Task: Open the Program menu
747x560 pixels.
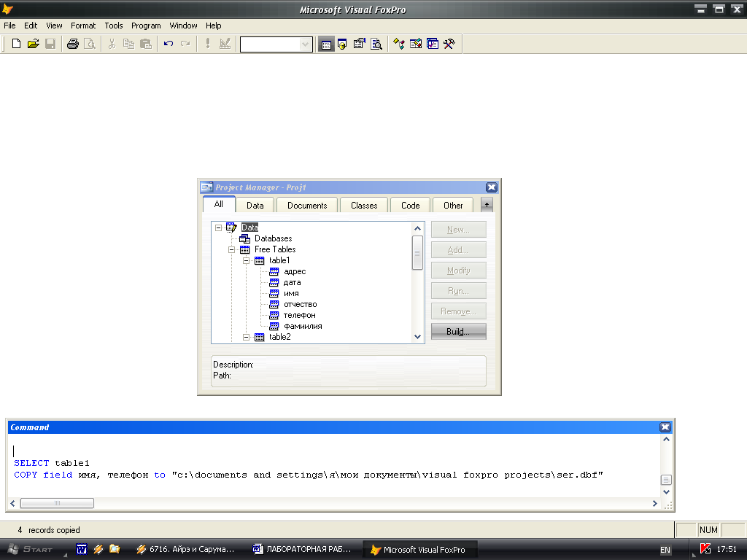Action: 146,26
